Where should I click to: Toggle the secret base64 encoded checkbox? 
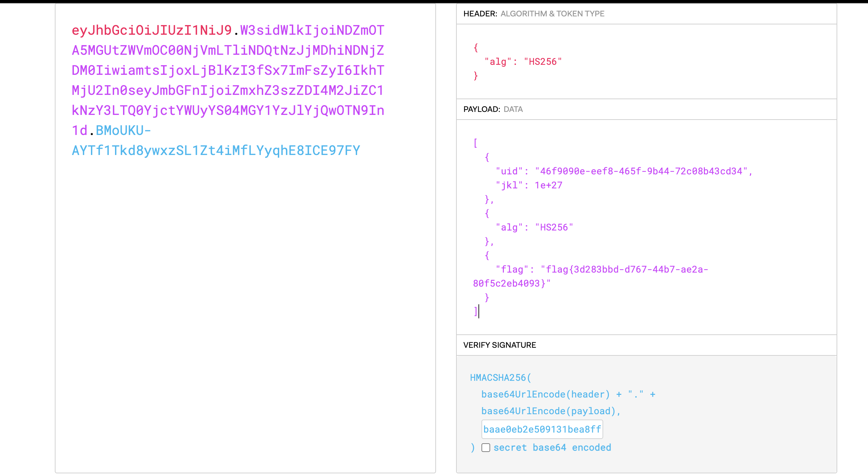(x=485, y=447)
